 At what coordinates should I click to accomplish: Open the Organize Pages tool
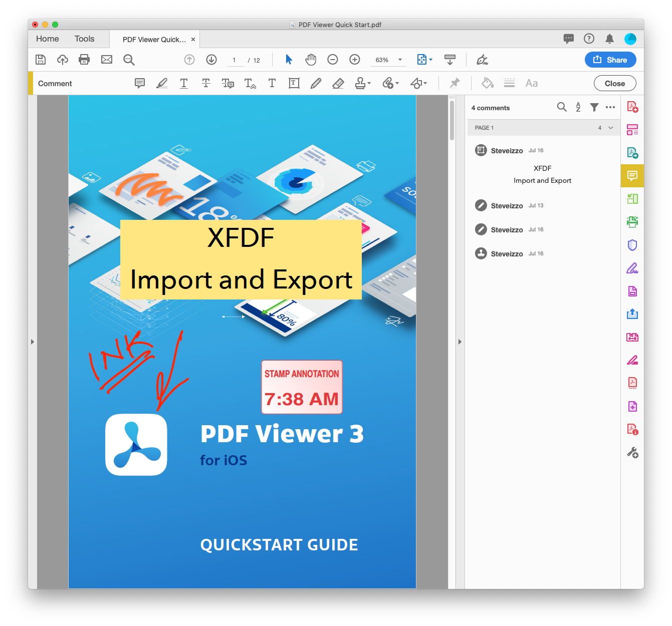[632, 129]
